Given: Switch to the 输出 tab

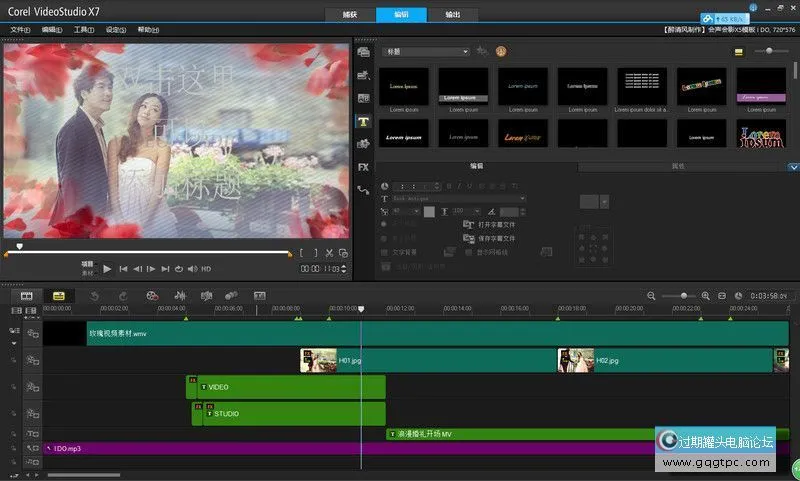Looking at the screenshot, I should [x=453, y=14].
